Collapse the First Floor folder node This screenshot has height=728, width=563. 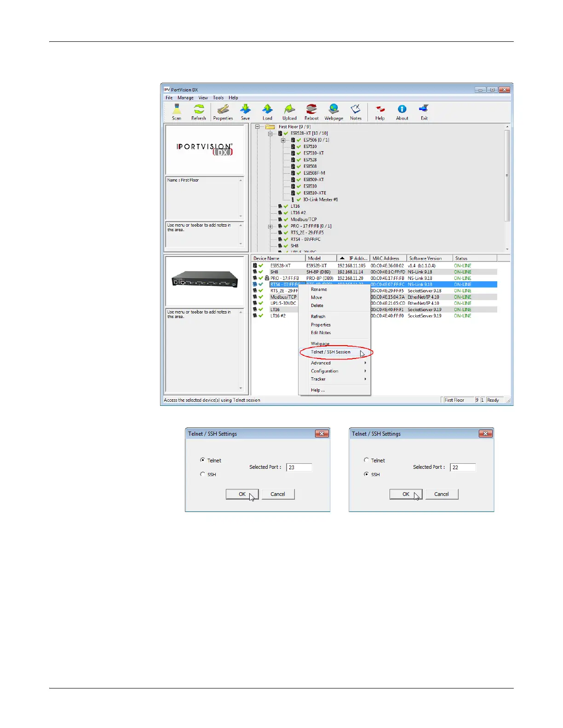257,127
